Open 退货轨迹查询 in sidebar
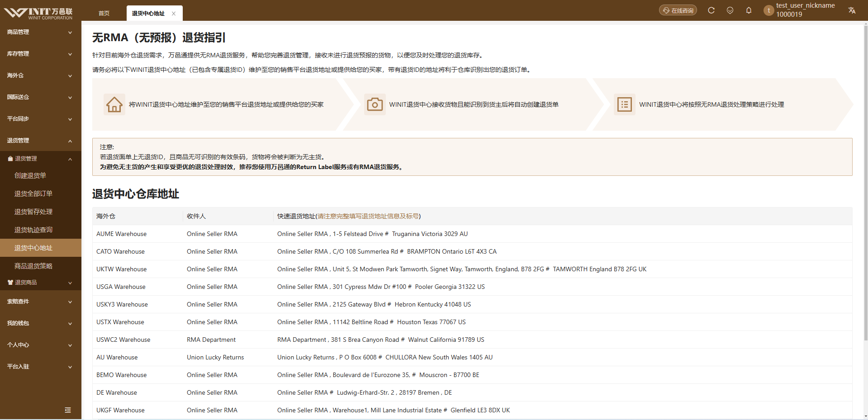868x420 pixels. click(41, 230)
